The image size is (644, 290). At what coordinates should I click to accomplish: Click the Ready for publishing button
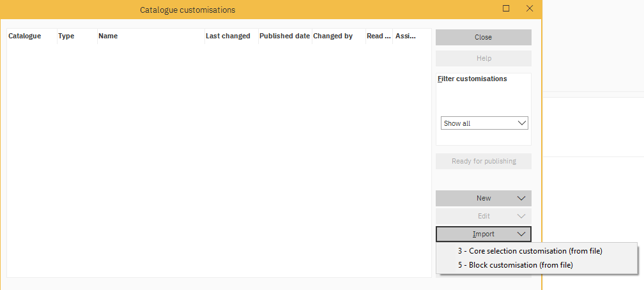click(x=483, y=162)
